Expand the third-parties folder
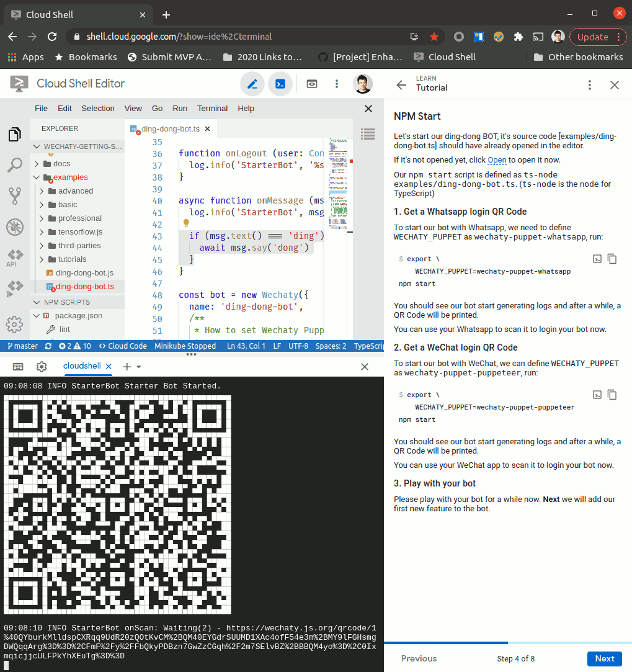This screenshot has height=672, width=632. coord(42,246)
